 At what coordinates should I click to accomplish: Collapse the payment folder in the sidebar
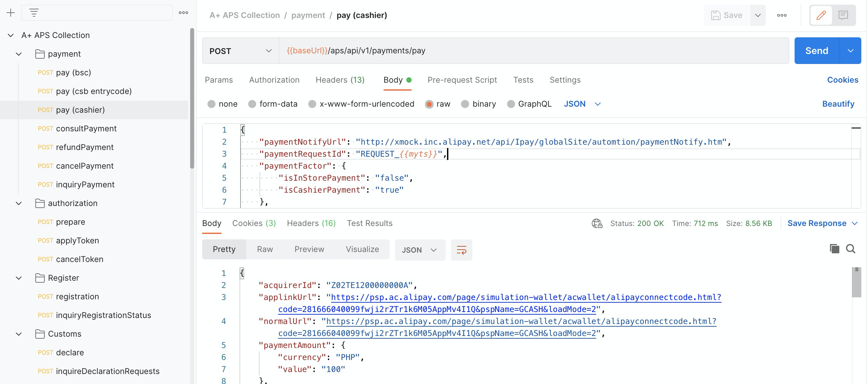19,54
